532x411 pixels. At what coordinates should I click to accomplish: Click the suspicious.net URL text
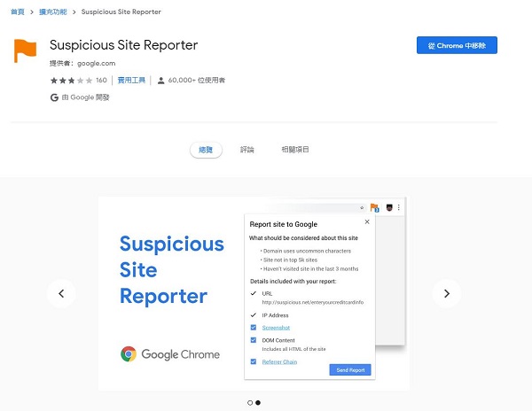pyautogui.click(x=313, y=302)
